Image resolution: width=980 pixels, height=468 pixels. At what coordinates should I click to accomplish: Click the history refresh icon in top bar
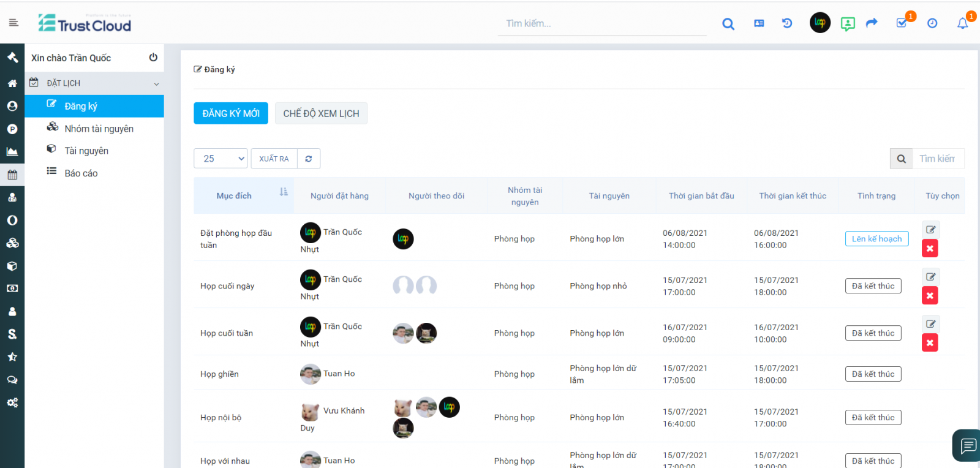(787, 23)
